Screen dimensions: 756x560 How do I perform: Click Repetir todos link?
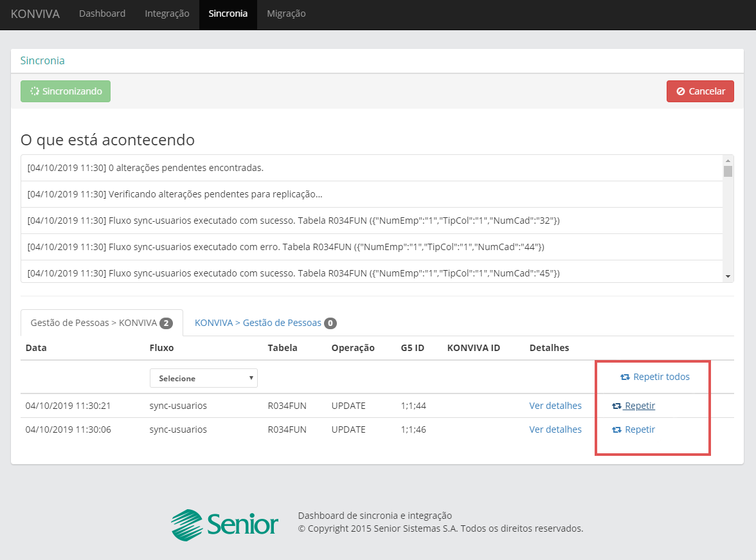tap(655, 377)
